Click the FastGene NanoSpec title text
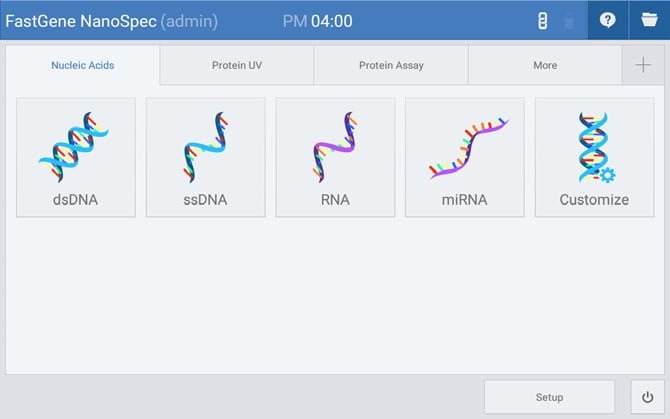 click(81, 21)
